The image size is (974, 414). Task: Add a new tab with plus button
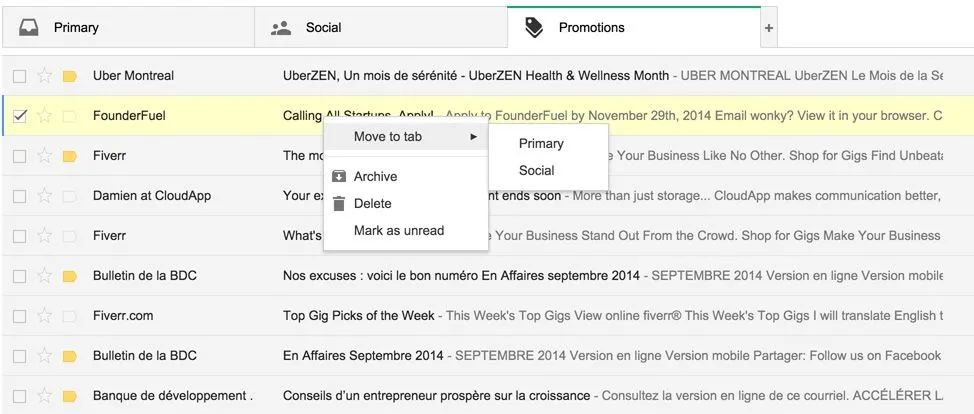pos(768,29)
